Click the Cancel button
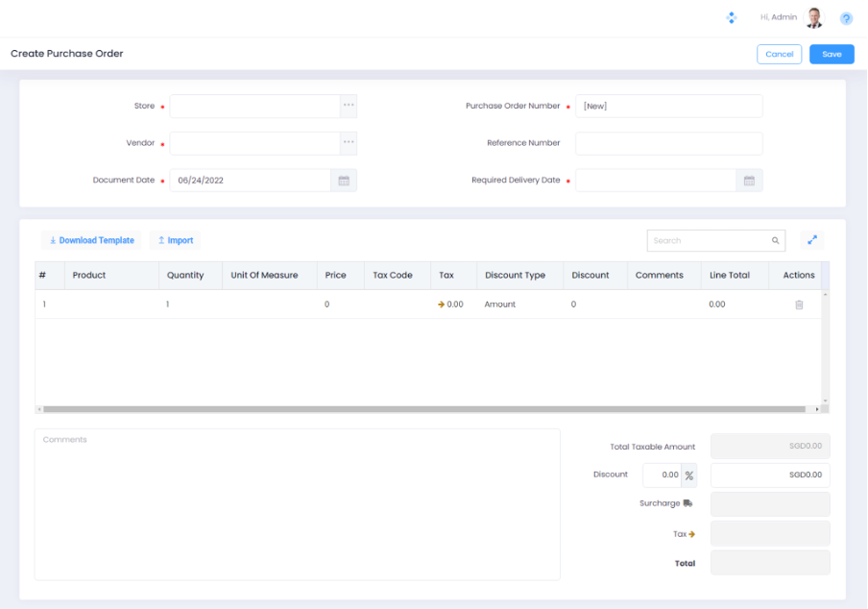Viewport: 868px width, 609px height. pos(779,54)
